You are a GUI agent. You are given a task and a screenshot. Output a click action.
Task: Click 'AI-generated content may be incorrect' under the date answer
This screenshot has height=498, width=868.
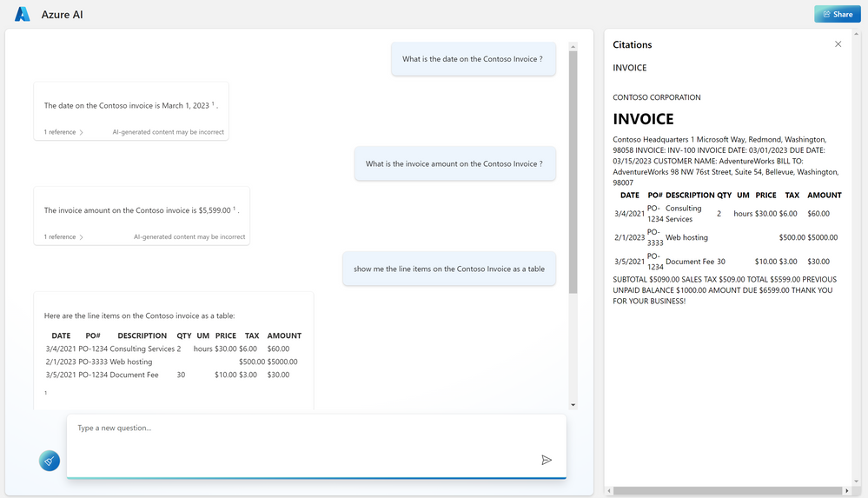(x=169, y=132)
